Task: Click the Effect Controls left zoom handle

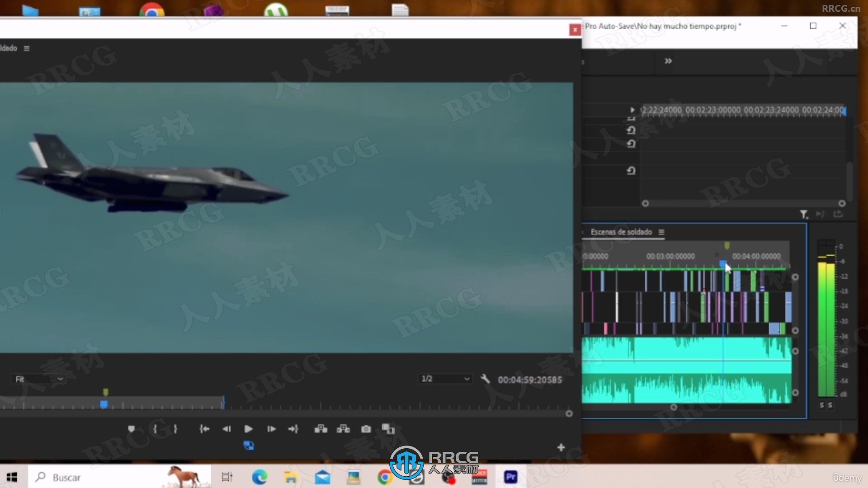Action: (646, 203)
